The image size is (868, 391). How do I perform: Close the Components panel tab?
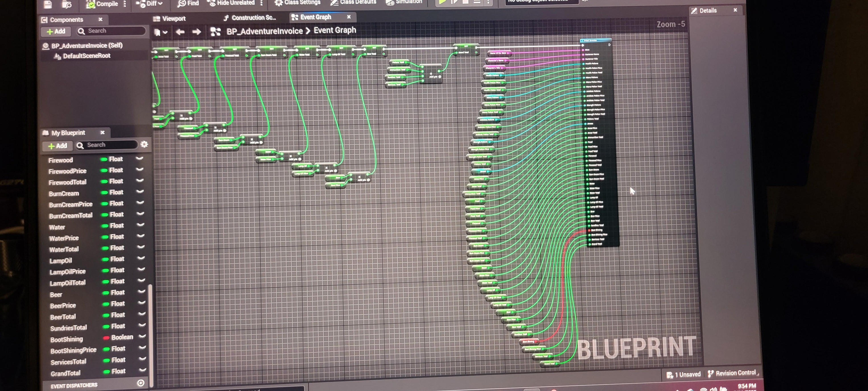coord(100,19)
